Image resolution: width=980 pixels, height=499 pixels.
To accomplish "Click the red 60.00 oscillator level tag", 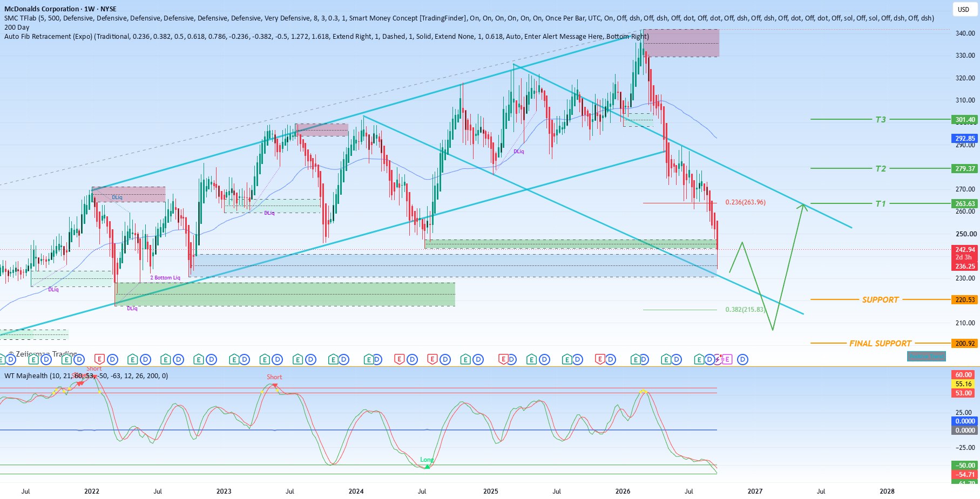I will point(963,375).
